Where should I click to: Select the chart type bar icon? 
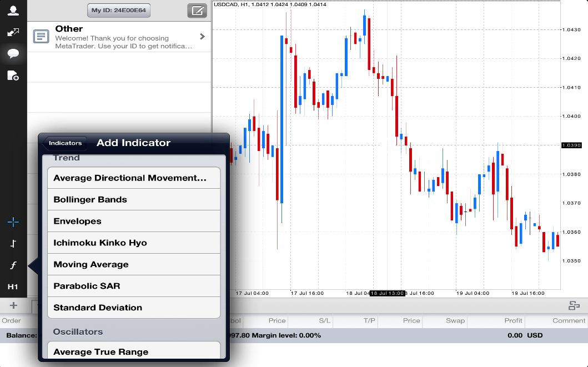point(13,244)
